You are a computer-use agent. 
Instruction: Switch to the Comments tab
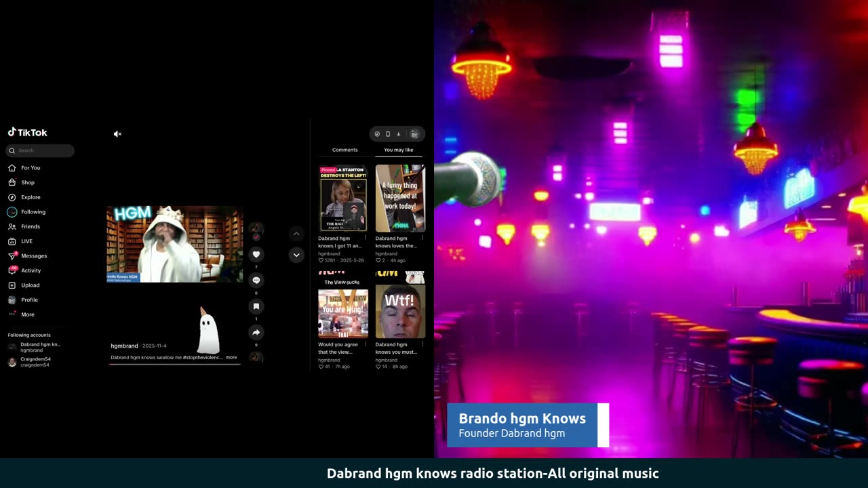tap(344, 150)
